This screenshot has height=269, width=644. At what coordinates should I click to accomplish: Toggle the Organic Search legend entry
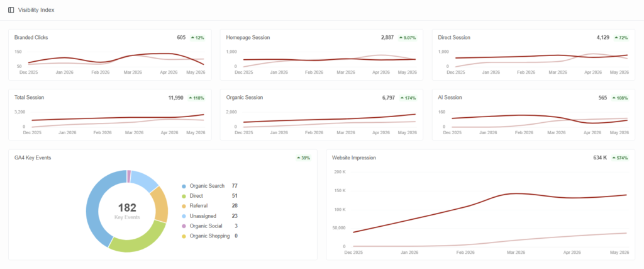[209, 186]
